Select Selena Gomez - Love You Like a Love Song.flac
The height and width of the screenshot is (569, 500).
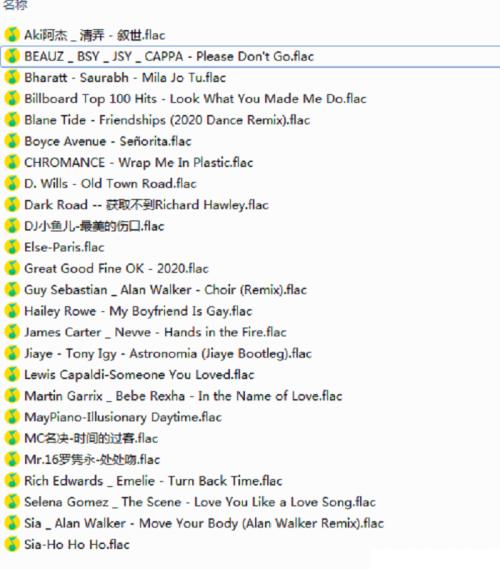(200, 502)
